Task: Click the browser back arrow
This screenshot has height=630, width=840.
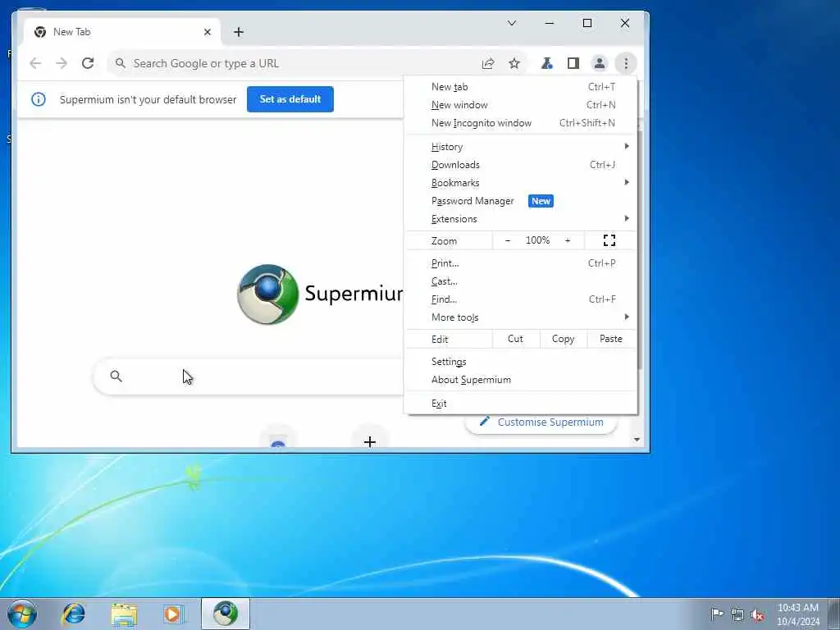Action: [x=35, y=63]
